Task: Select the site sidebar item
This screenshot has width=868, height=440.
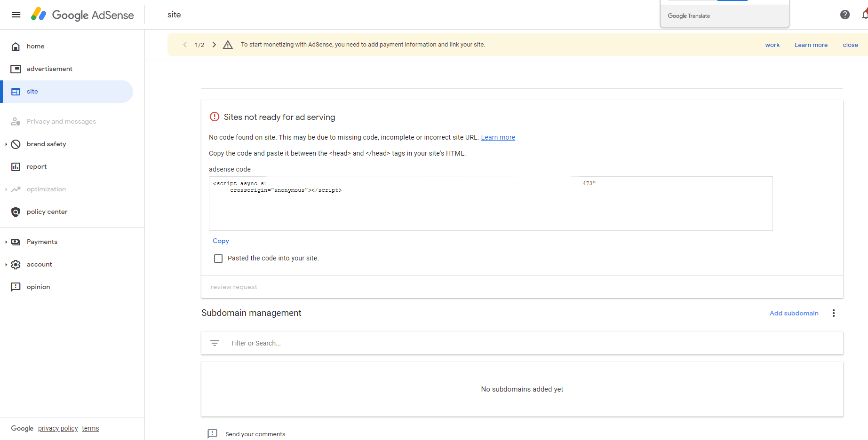Action: [67, 92]
